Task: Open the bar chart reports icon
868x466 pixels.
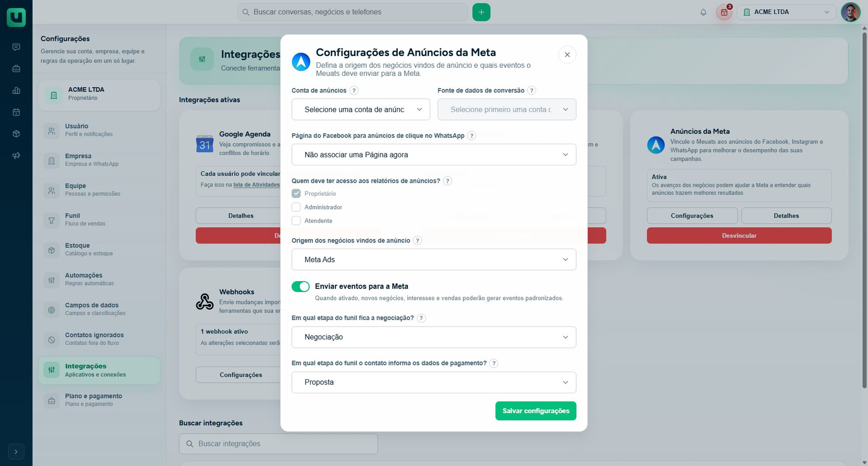Action: pyautogui.click(x=16, y=91)
